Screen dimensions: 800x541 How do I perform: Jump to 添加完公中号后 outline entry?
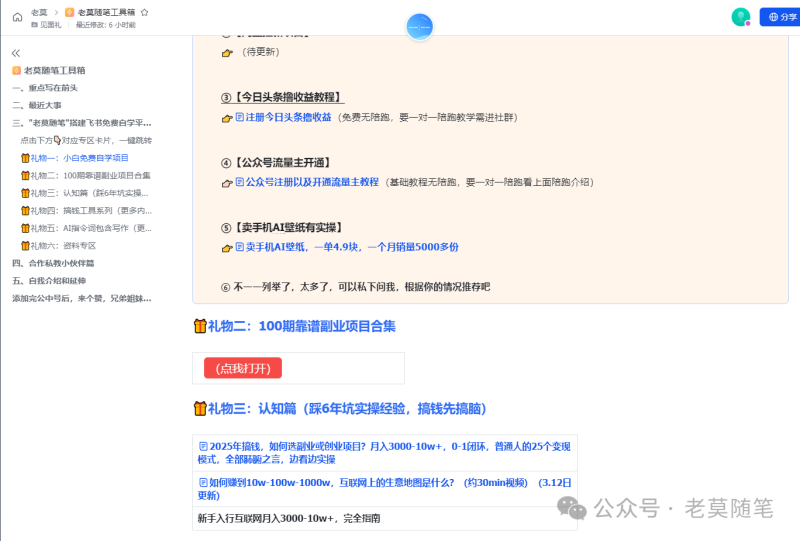[82, 298]
